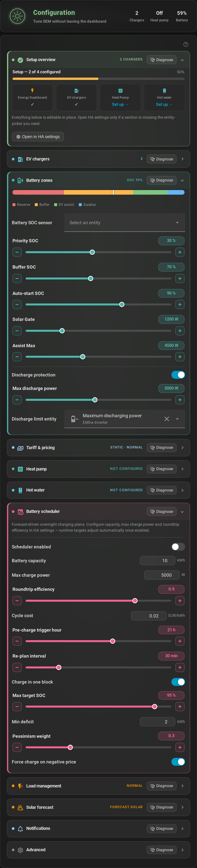The width and height of the screenshot is (197, 868).
Task: Click the Battery zones section icon
Action: (x=20, y=180)
